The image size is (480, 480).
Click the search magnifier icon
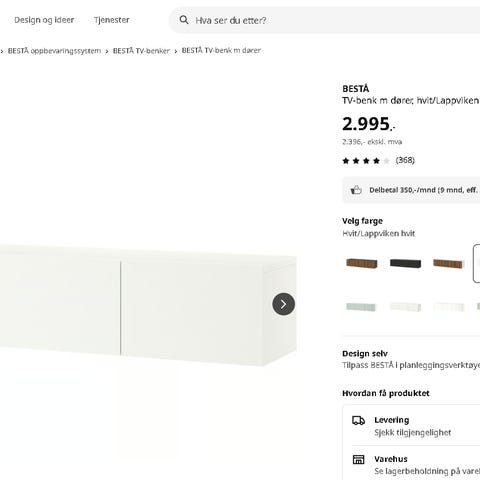pos(184,20)
